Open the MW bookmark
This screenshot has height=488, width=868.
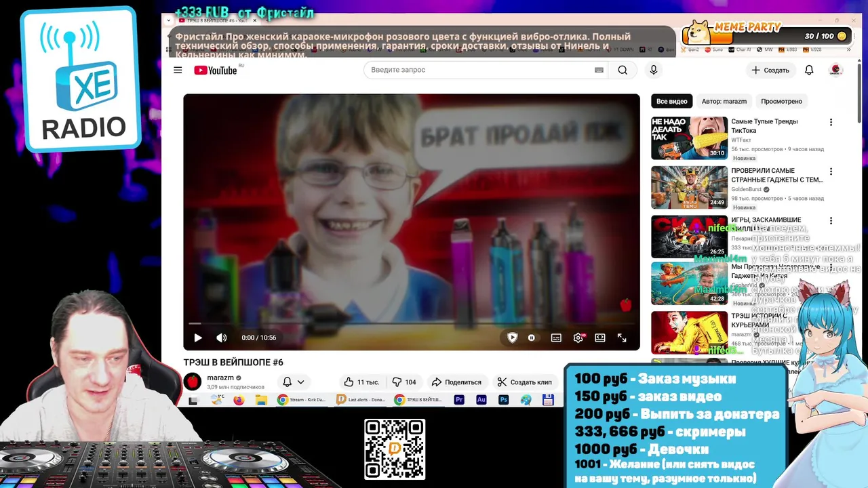(765, 49)
